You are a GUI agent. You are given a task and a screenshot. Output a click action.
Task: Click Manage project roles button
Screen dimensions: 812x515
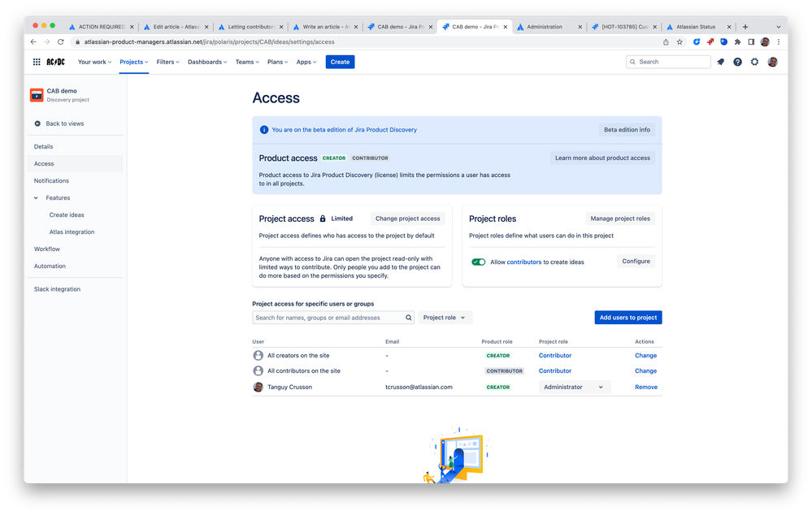pos(620,219)
